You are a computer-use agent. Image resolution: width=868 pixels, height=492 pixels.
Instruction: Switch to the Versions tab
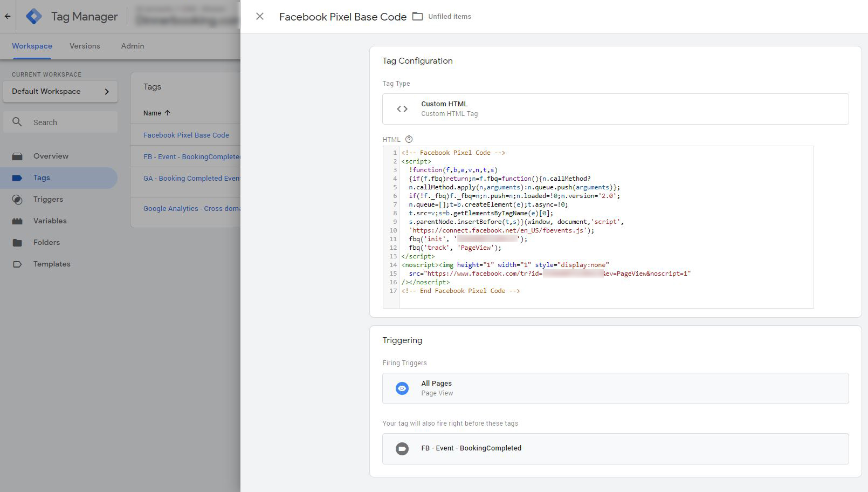coord(85,46)
